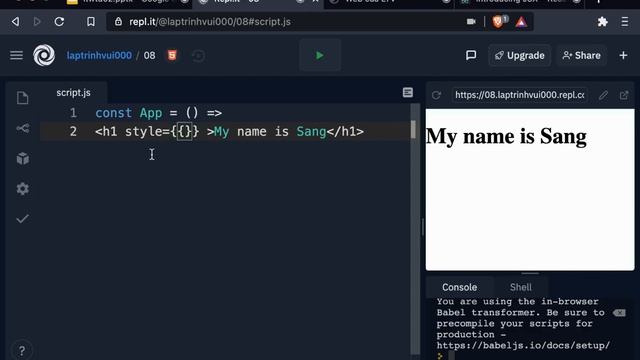
Task: Open the Files panel in the sidebar
Action: pos(22,98)
